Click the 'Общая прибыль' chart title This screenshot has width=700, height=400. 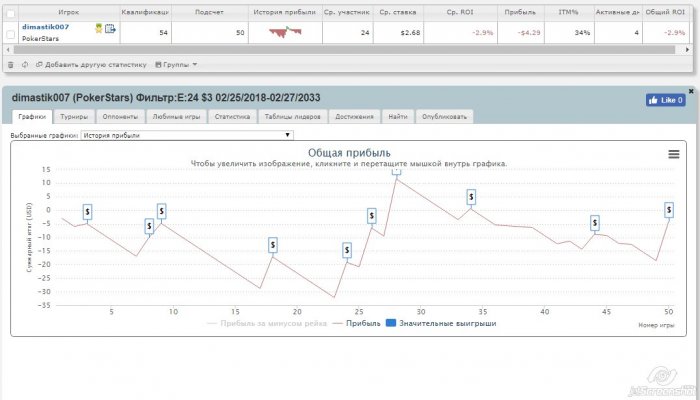click(349, 153)
